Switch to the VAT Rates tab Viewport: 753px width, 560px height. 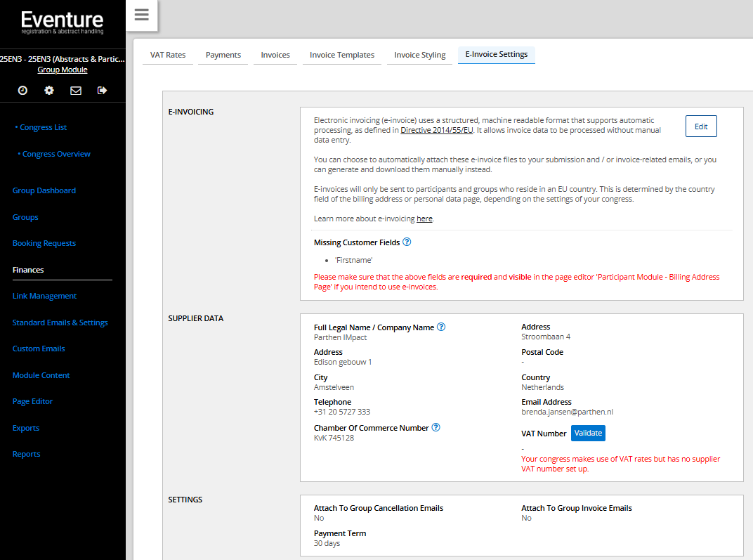pyautogui.click(x=168, y=55)
